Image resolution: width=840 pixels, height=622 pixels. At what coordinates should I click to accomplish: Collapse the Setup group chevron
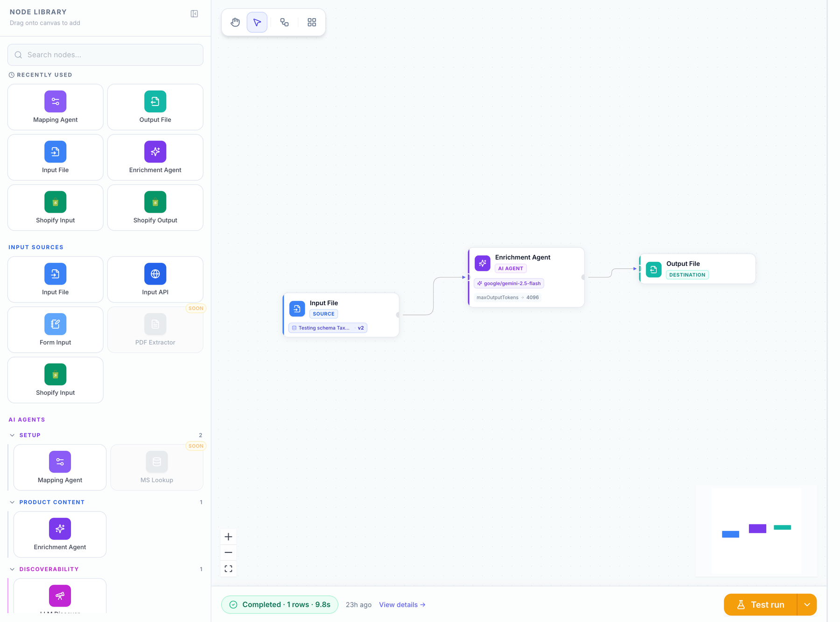pyautogui.click(x=12, y=435)
